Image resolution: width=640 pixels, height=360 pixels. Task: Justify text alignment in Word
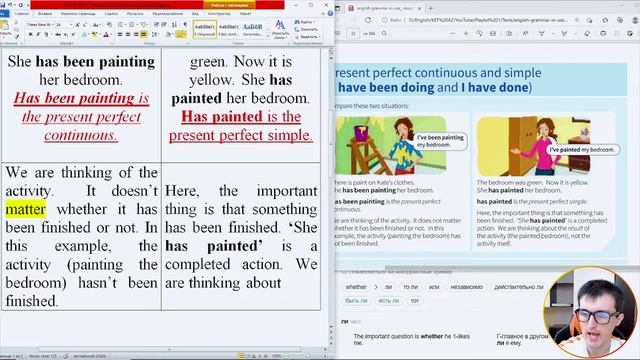[x=144, y=34]
